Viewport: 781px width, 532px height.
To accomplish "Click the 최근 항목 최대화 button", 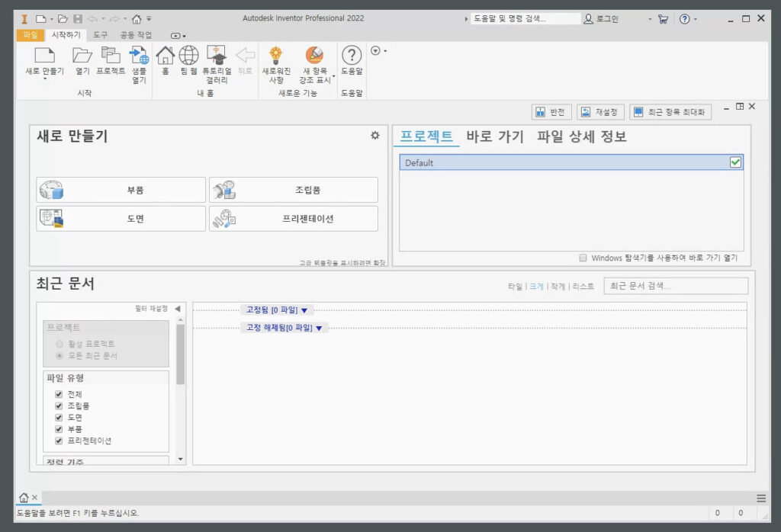I will pyautogui.click(x=670, y=112).
